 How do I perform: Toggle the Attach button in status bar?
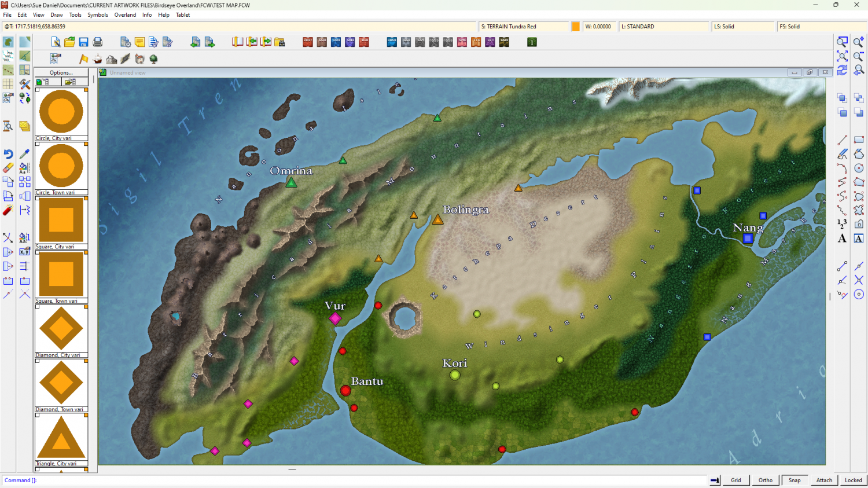[824, 480]
